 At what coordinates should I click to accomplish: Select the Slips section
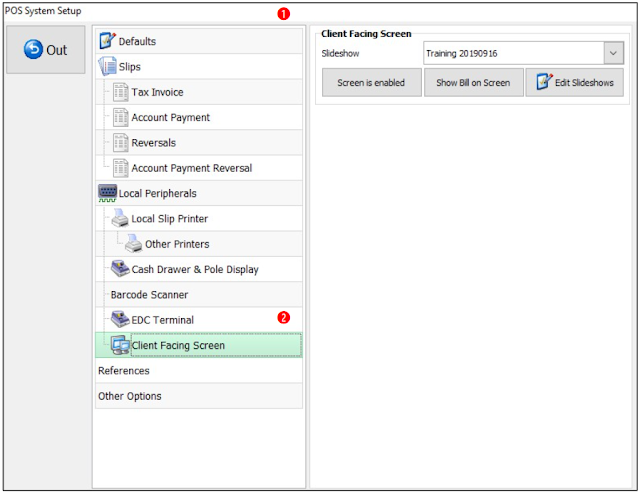(x=199, y=66)
